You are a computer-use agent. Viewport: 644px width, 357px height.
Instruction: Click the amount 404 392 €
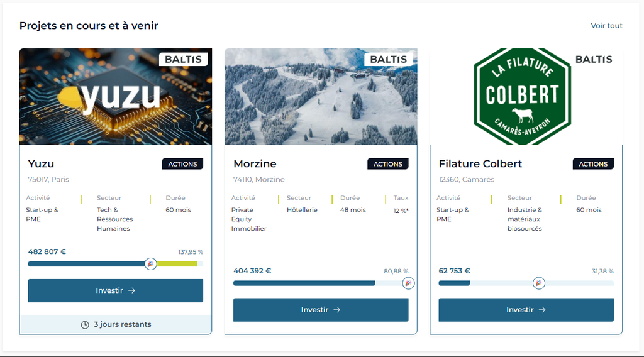[252, 271]
